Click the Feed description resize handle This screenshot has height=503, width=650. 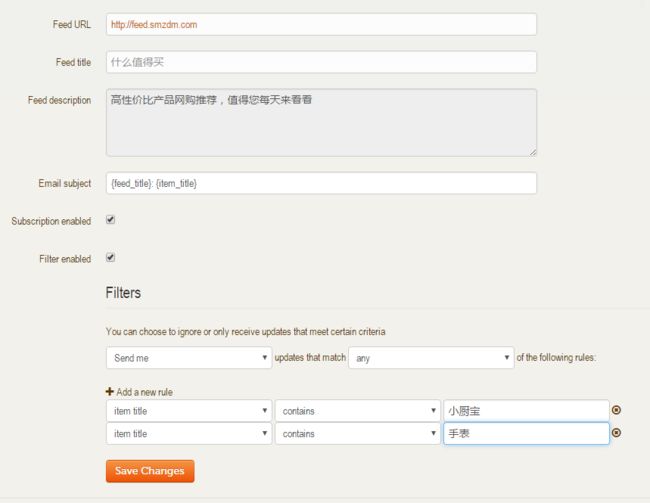tap(532, 152)
